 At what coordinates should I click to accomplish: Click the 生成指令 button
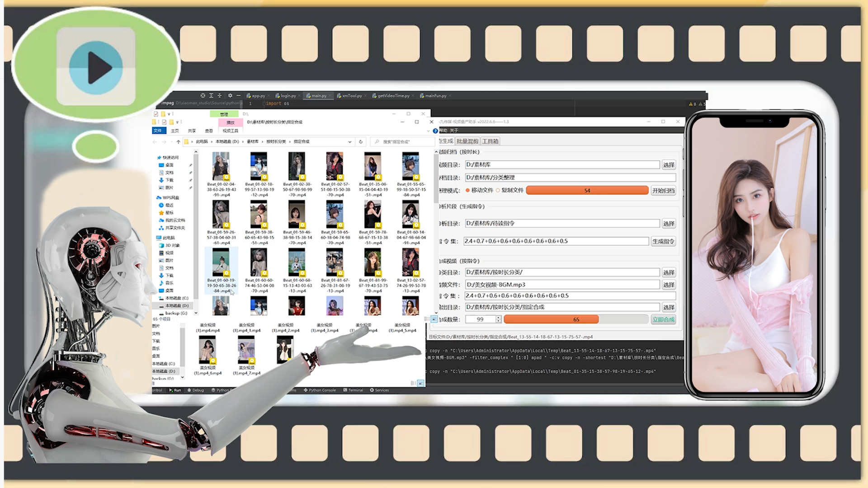[x=663, y=241]
